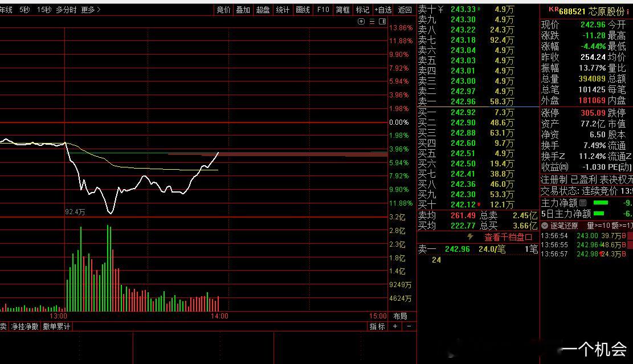Open the 竞价 toolbar item
This screenshot has height=364, width=633.
point(223,10)
